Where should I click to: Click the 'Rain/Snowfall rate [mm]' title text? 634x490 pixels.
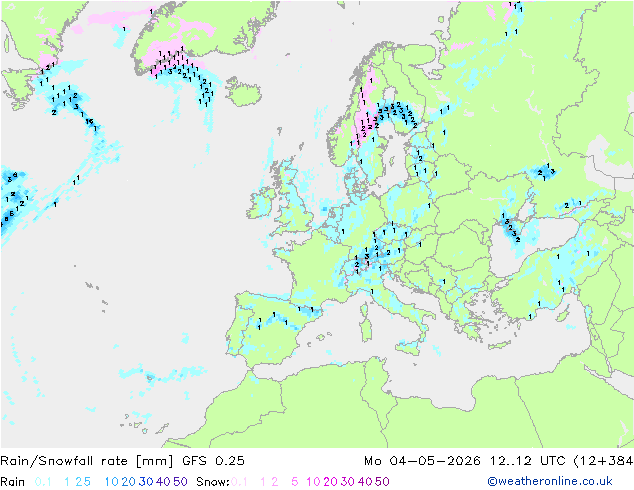87,461
